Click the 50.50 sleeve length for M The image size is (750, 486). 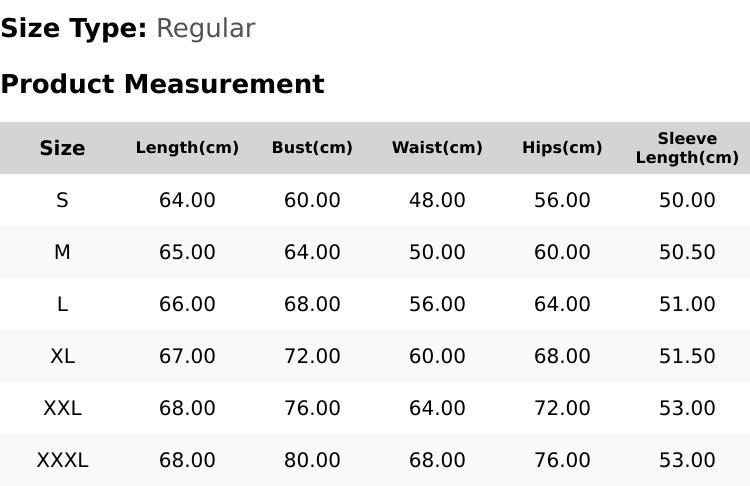pyautogui.click(x=687, y=252)
